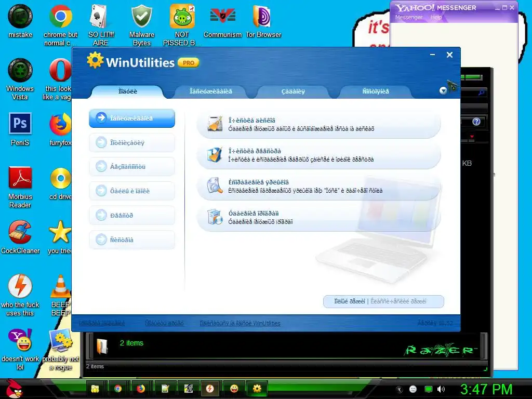Expand the hidden tray icons arrow

pyautogui.click(x=400, y=389)
